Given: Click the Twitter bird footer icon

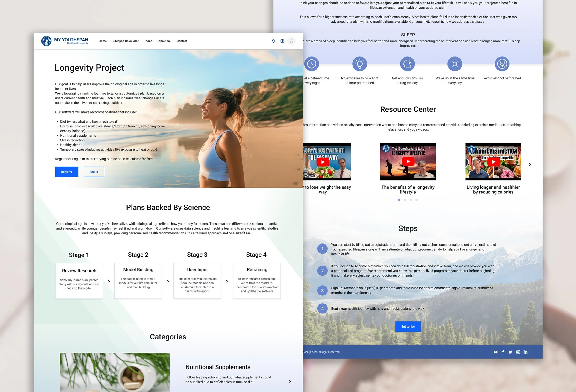Looking at the screenshot, I should point(511,352).
